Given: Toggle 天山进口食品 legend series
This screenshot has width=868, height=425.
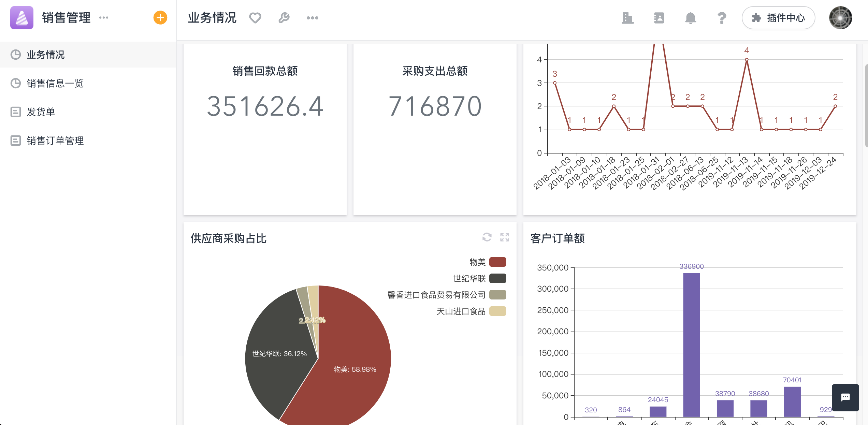Looking at the screenshot, I should [497, 311].
